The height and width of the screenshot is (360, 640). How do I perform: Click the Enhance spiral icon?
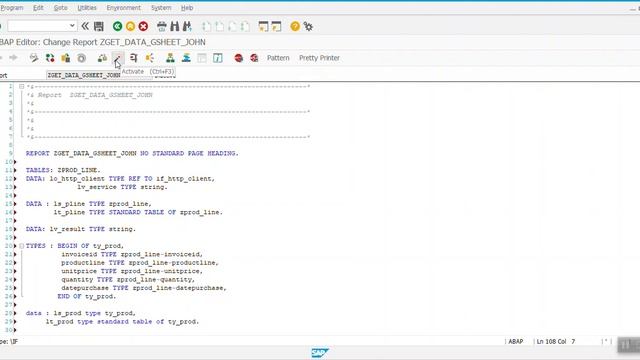pos(82,58)
